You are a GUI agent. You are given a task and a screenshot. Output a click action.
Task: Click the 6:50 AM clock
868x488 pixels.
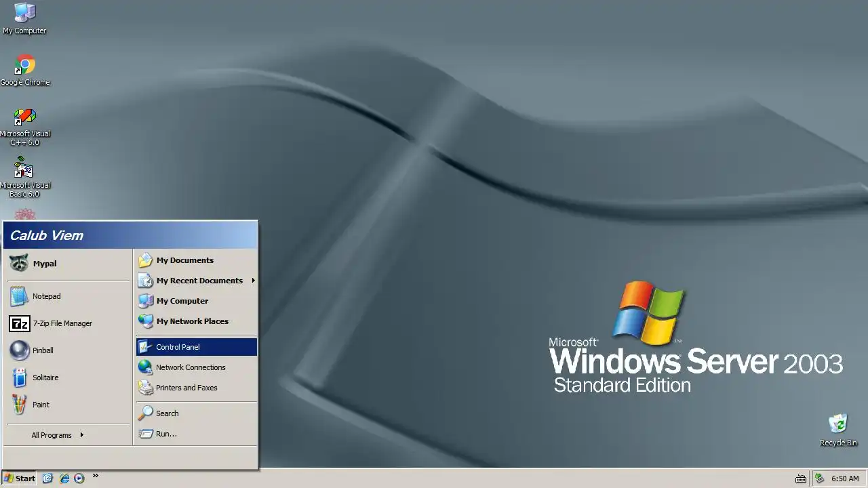pyautogui.click(x=845, y=479)
